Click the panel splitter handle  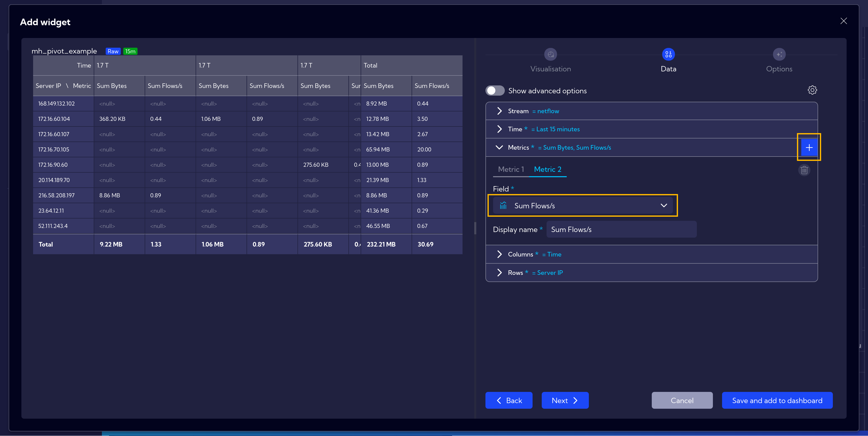475,228
